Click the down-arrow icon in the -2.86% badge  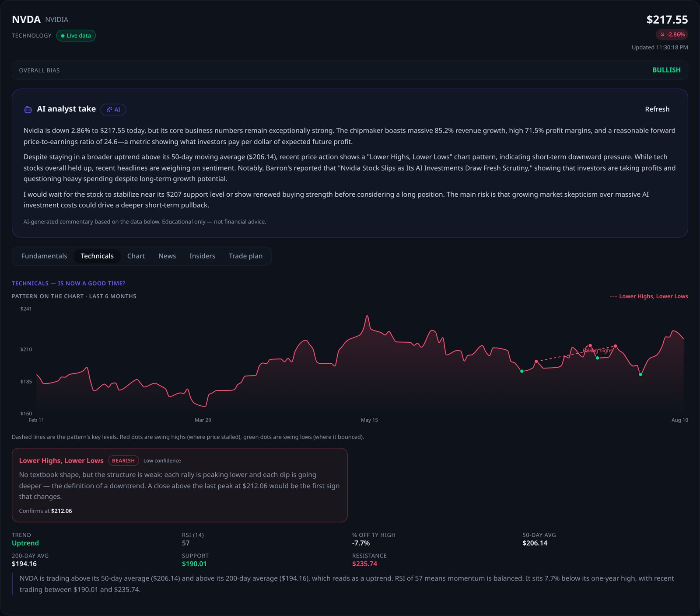tap(662, 35)
